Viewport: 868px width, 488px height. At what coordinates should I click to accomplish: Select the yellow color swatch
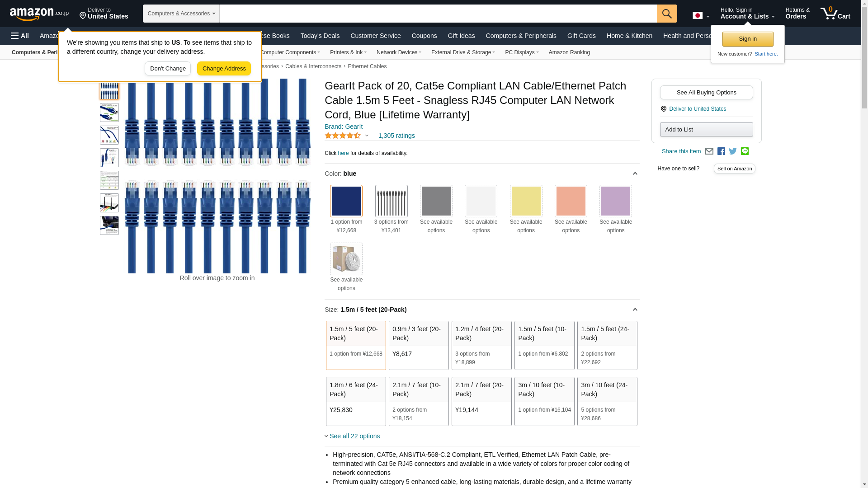pyautogui.click(x=526, y=201)
